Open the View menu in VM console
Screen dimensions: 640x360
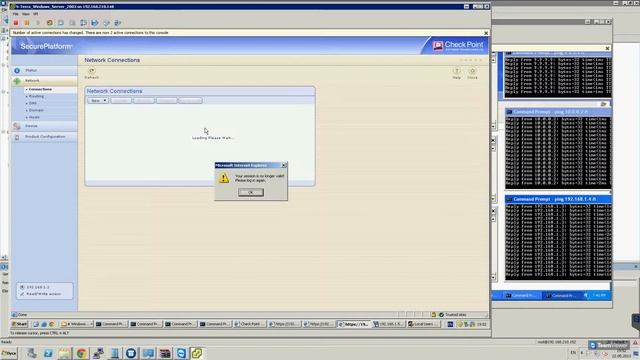(26, 14)
